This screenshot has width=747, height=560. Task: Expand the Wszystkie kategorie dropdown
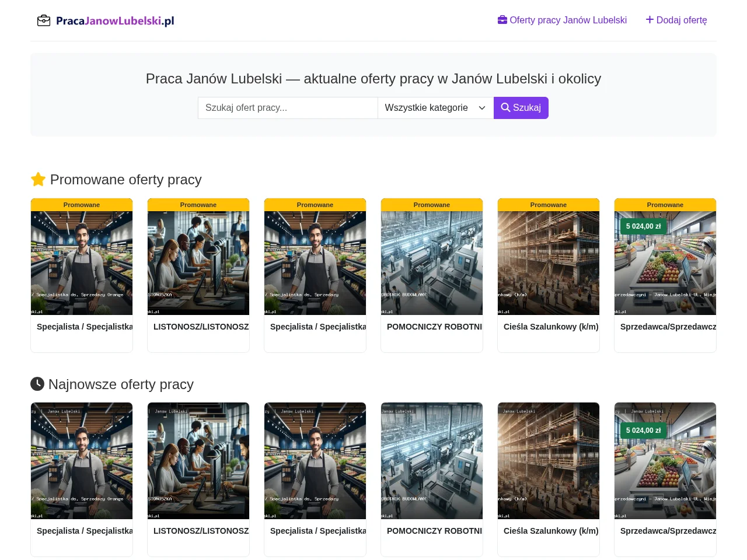[x=435, y=108]
